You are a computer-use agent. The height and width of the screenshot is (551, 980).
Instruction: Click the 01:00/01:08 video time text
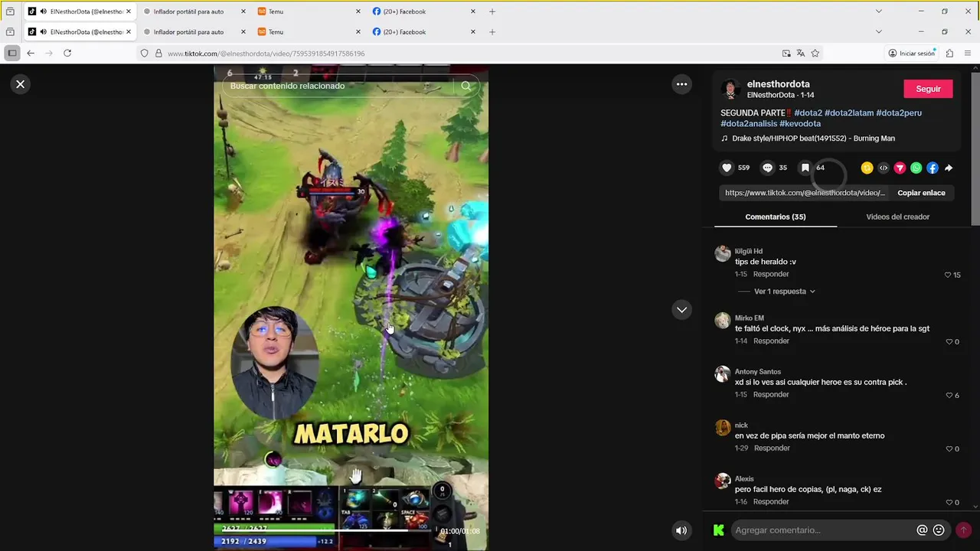tap(459, 531)
